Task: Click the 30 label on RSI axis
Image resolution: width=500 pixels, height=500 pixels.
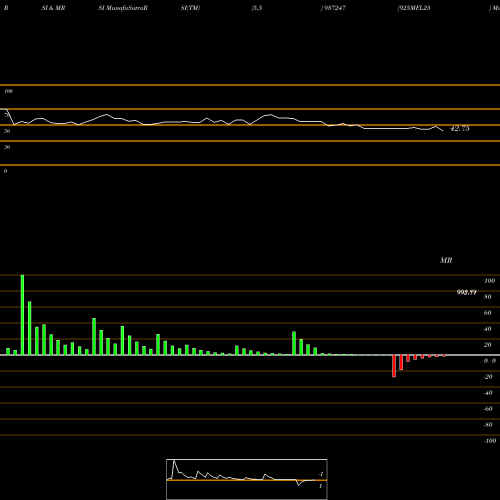Action: point(7,147)
